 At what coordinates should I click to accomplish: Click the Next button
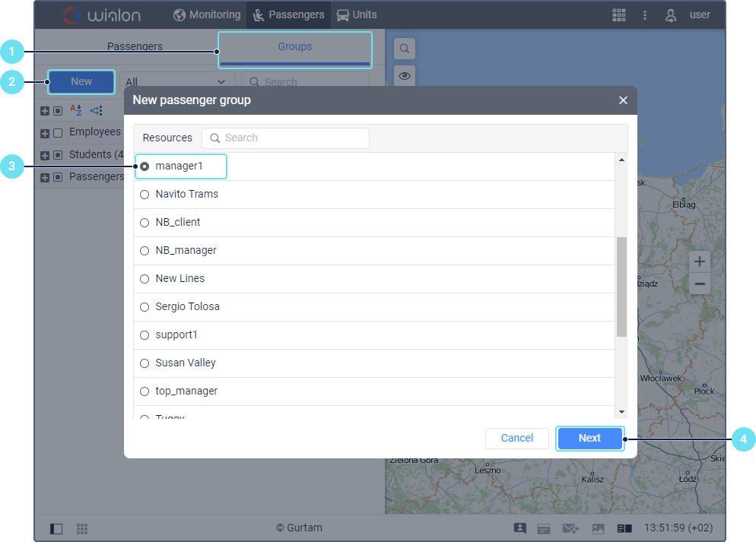(589, 438)
